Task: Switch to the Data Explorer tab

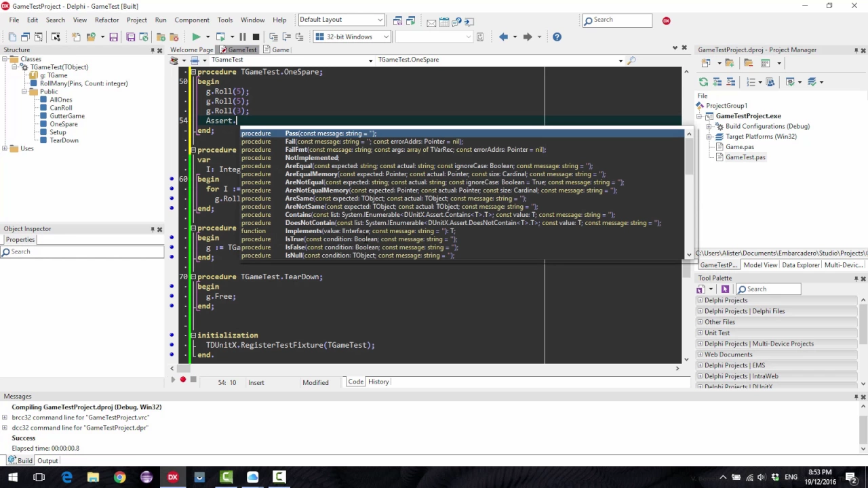Action: 800,265
